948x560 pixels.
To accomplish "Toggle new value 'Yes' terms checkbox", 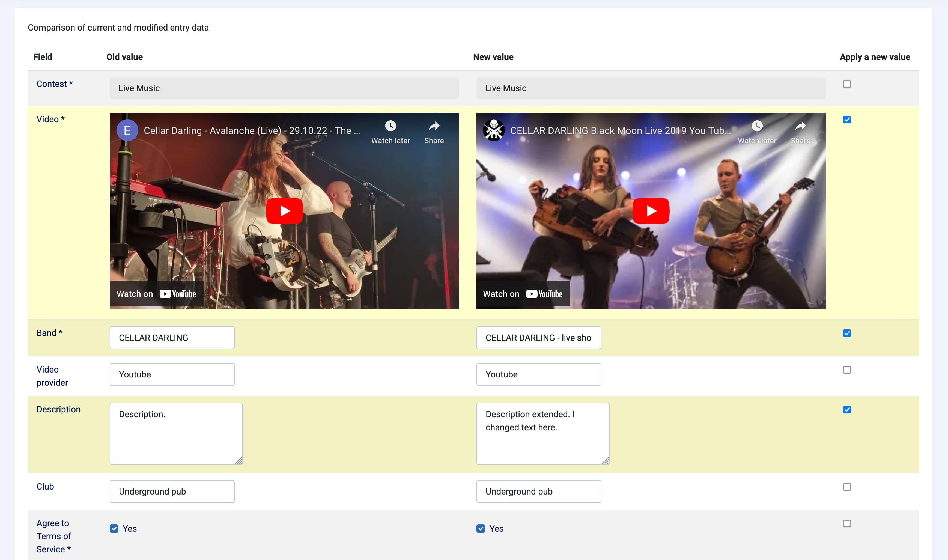I will (x=481, y=529).
